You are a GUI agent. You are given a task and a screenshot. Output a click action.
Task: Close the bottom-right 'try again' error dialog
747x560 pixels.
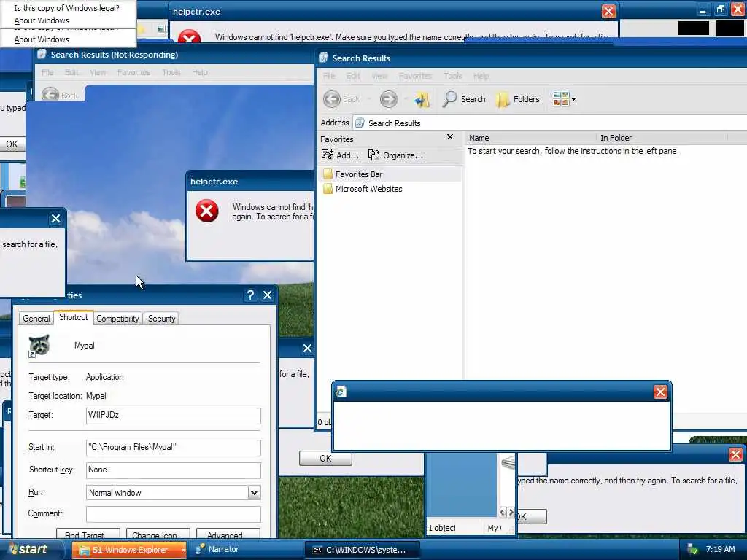tap(735, 454)
